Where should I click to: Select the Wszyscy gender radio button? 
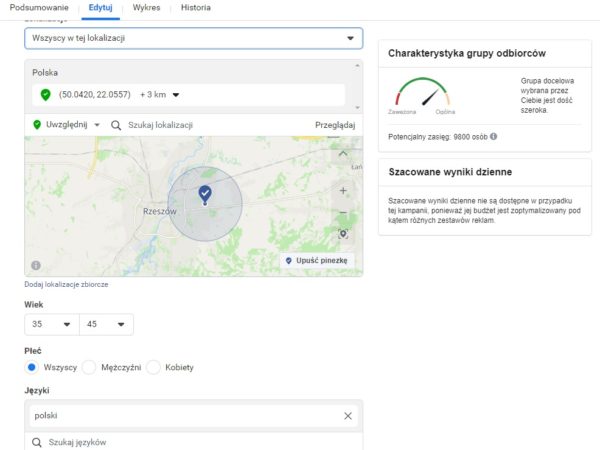click(33, 368)
